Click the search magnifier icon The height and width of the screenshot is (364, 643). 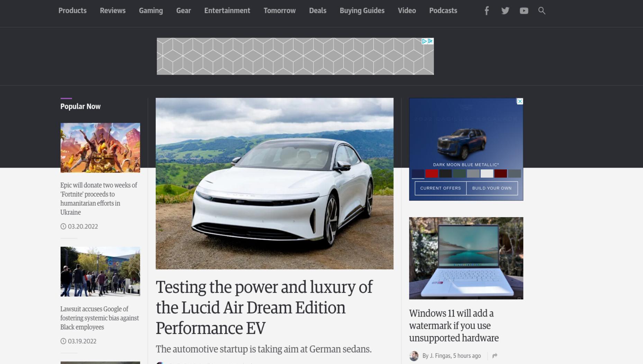tap(542, 11)
